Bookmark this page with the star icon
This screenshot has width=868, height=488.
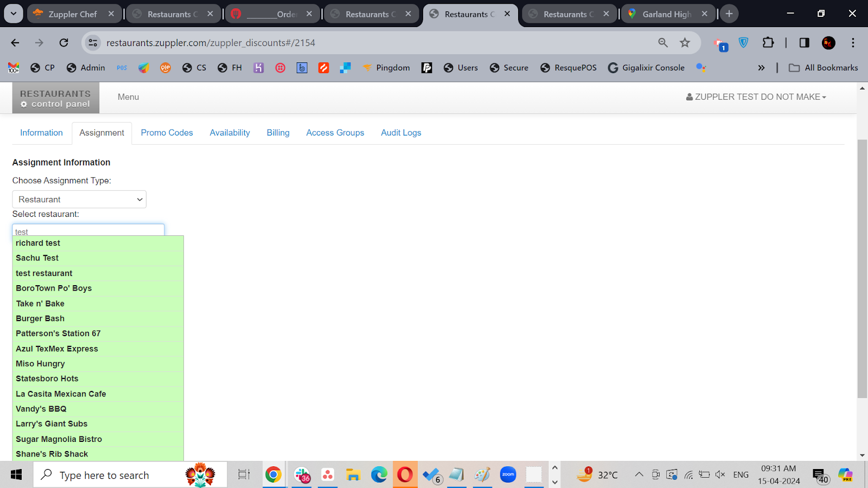685,43
